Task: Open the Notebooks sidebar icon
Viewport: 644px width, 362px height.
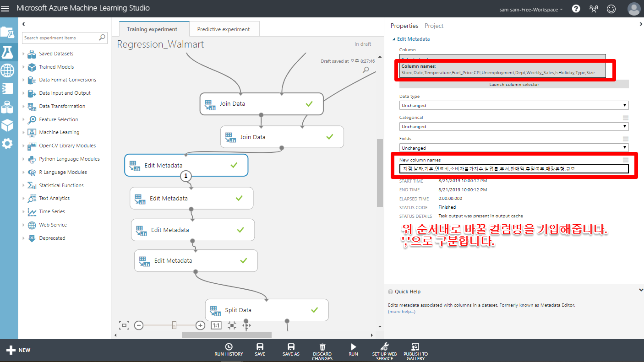Action: tap(7, 89)
